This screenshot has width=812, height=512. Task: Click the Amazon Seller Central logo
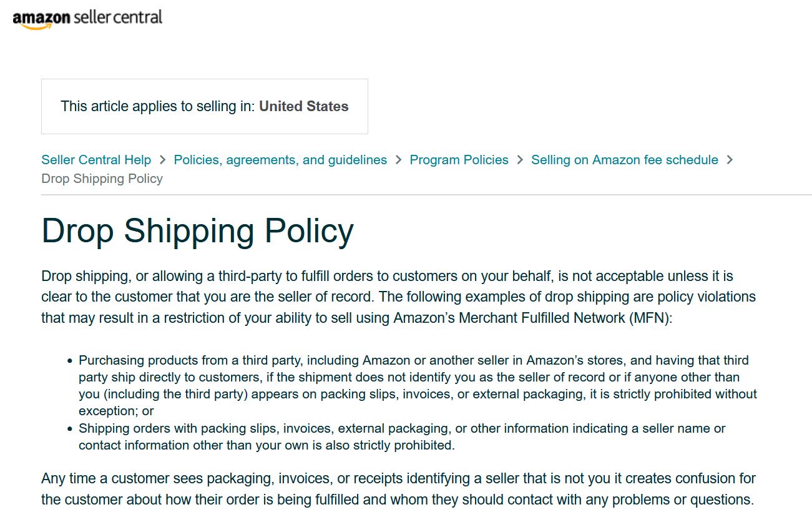pyautogui.click(x=87, y=18)
